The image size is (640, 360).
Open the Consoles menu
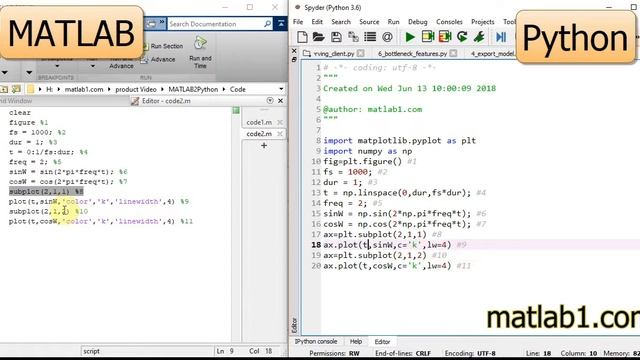coord(449,22)
